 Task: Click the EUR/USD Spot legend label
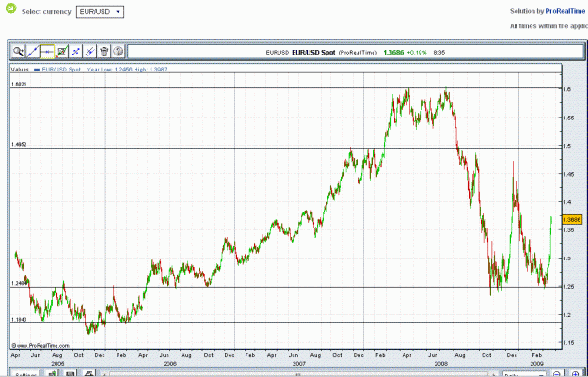point(61,70)
